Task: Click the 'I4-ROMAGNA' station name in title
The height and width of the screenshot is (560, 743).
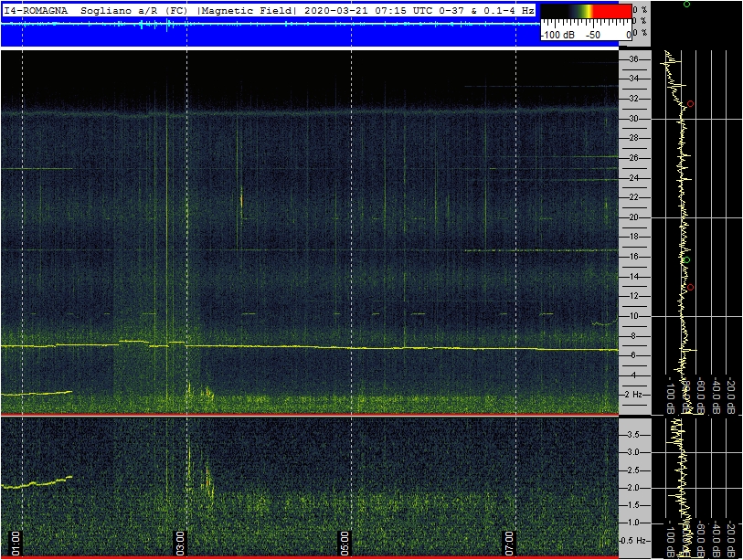Action: [36, 10]
